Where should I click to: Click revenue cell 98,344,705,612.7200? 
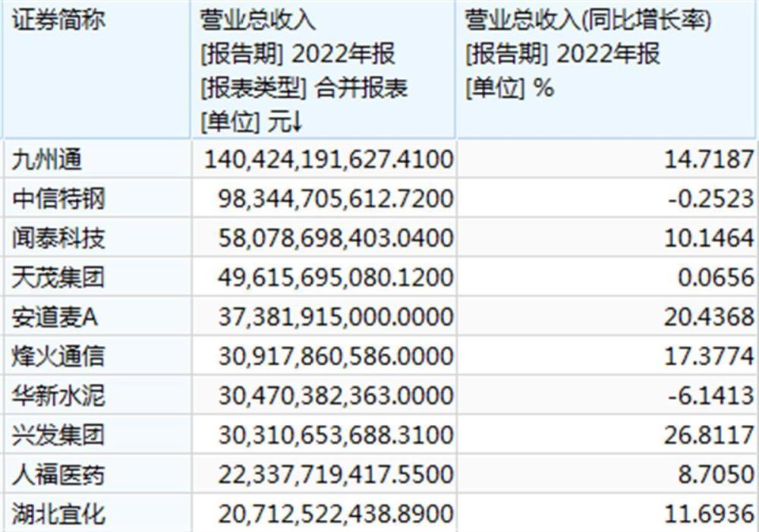tap(324, 199)
